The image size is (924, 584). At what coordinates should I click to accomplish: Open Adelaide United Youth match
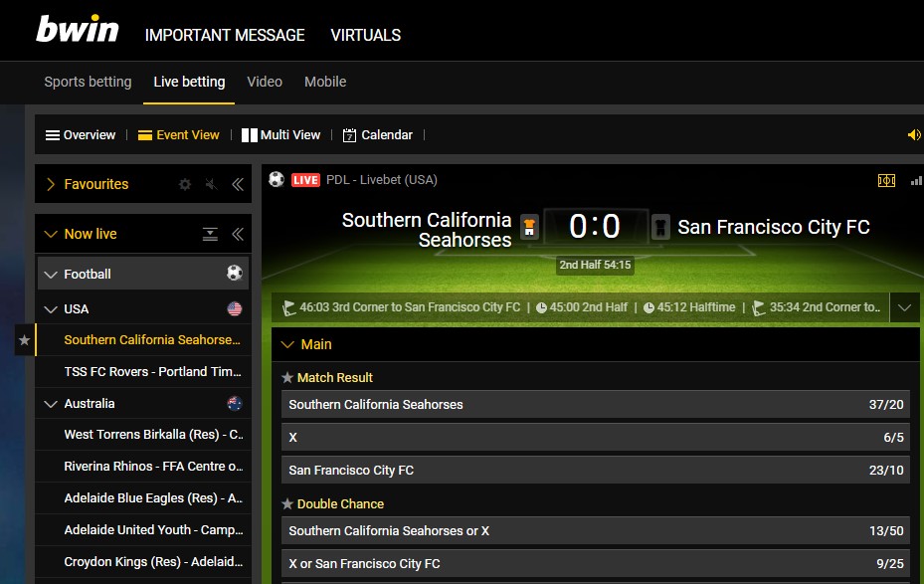[x=143, y=530]
